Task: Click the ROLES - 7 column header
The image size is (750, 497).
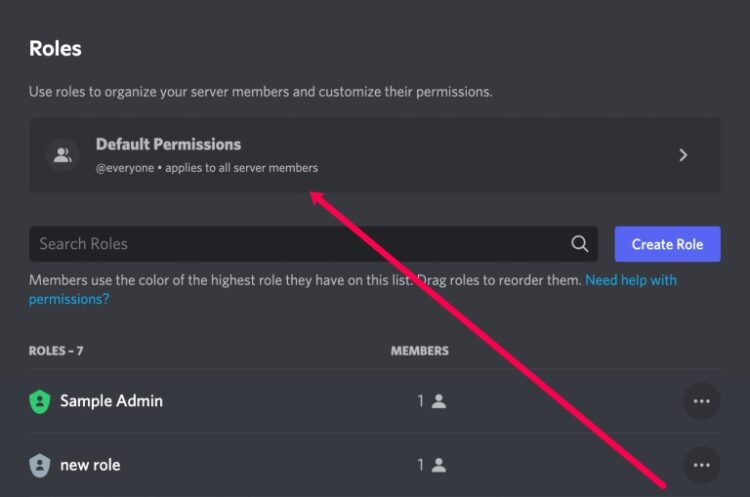Action: click(x=56, y=351)
